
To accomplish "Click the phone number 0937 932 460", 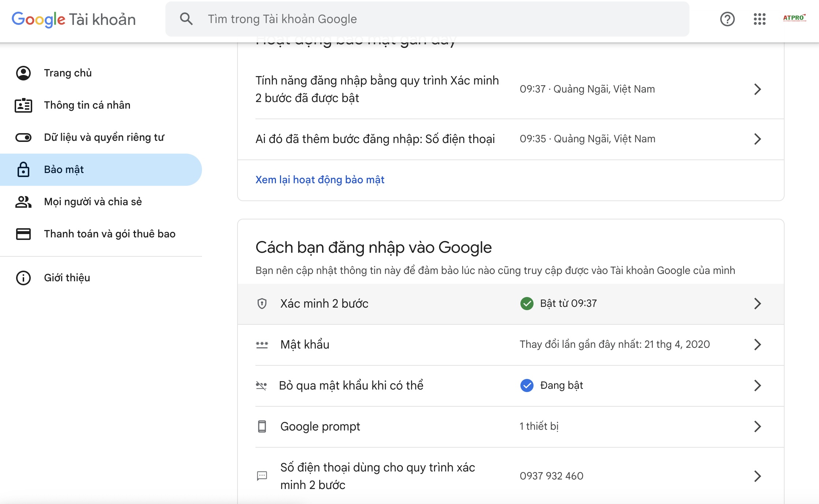I will (551, 476).
